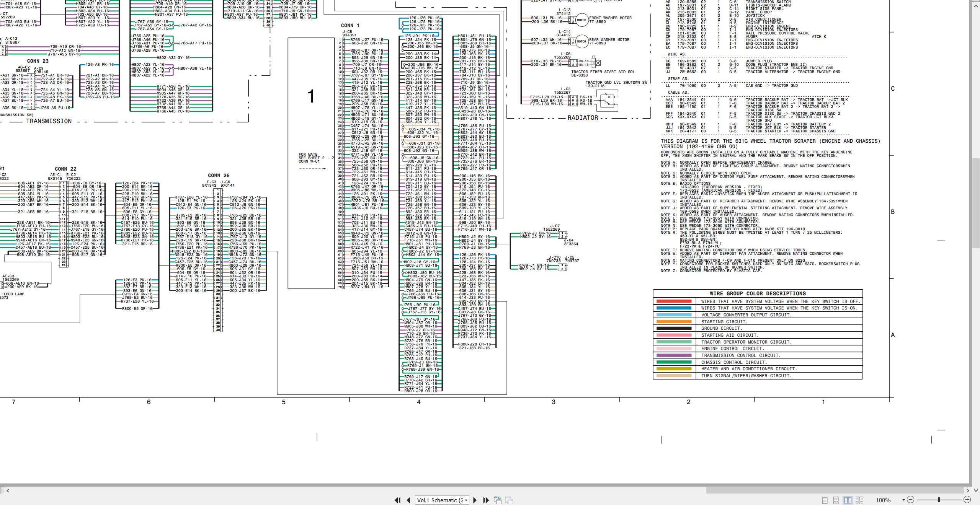Click the previous view icon
The height and width of the screenshot is (505, 980).
coord(498,500)
